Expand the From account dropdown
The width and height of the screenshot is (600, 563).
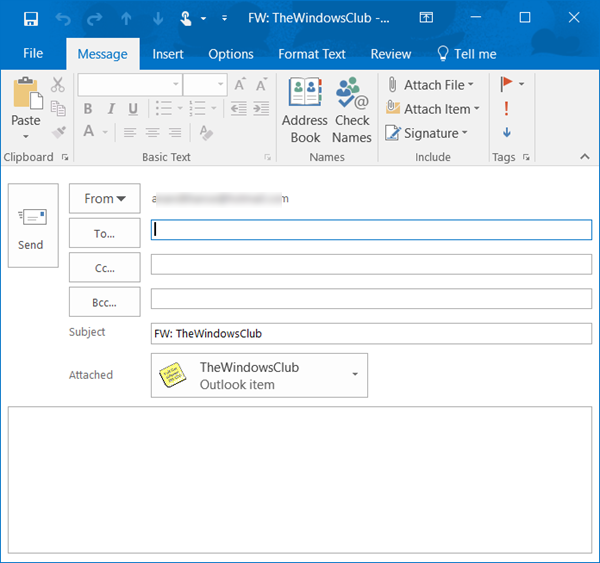[x=104, y=199]
